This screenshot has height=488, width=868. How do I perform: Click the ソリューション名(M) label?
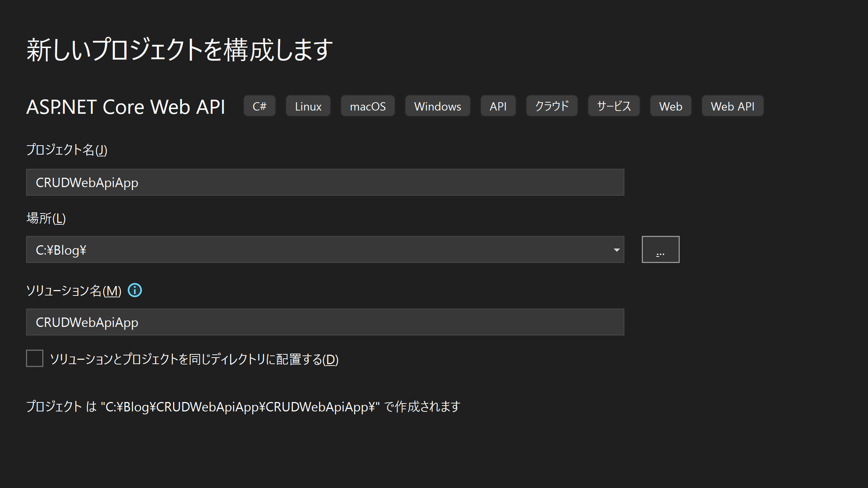coord(74,290)
